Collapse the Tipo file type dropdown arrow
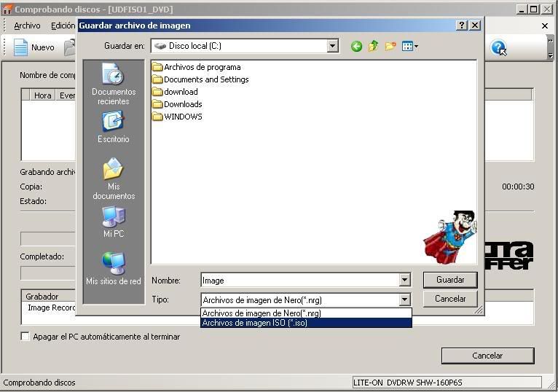The height and width of the screenshot is (392, 558). coord(404,299)
